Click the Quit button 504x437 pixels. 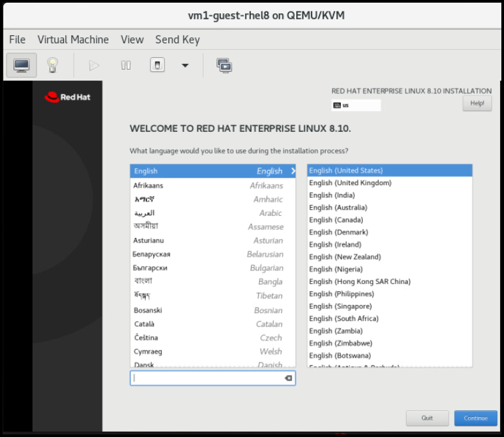[427, 418]
